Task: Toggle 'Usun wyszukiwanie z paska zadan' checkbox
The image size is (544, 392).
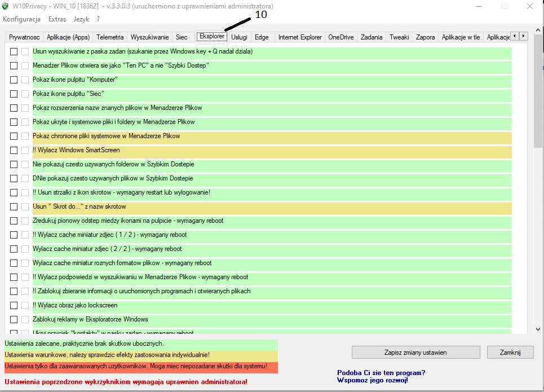Action: tap(14, 52)
